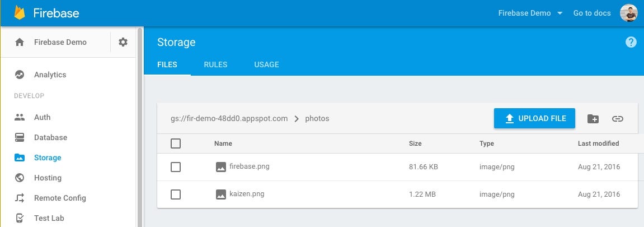Open Remote Config in the sidebar
Screen dimensions: 644x227
coord(60,198)
